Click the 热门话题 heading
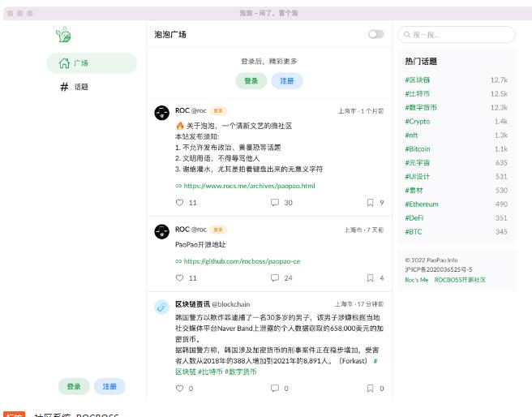532x417 pixels. (x=421, y=62)
